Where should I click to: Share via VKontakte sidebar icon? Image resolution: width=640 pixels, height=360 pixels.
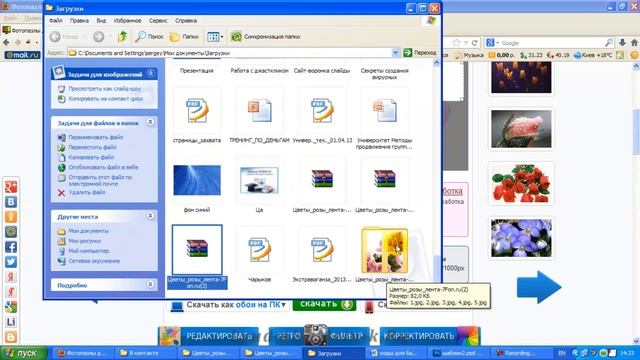[11, 202]
